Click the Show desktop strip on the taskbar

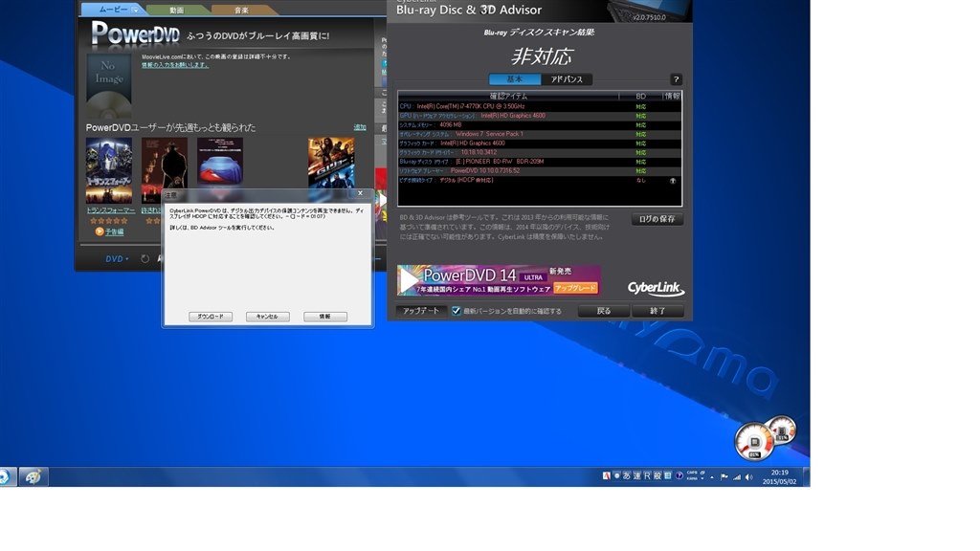[x=806, y=476]
